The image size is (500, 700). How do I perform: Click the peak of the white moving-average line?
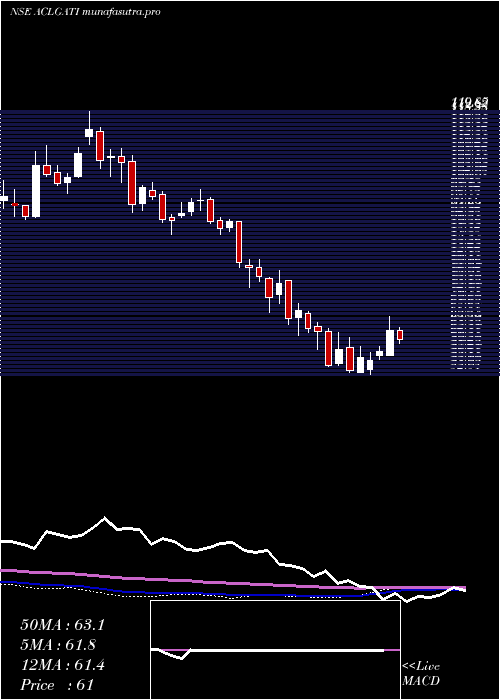coord(105,518)
